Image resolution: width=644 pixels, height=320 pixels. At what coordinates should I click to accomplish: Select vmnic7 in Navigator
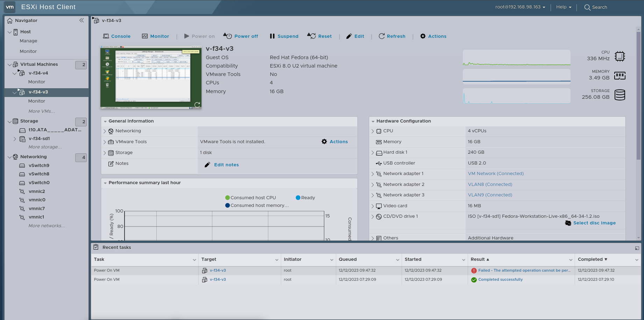click(x=37, y=208)
